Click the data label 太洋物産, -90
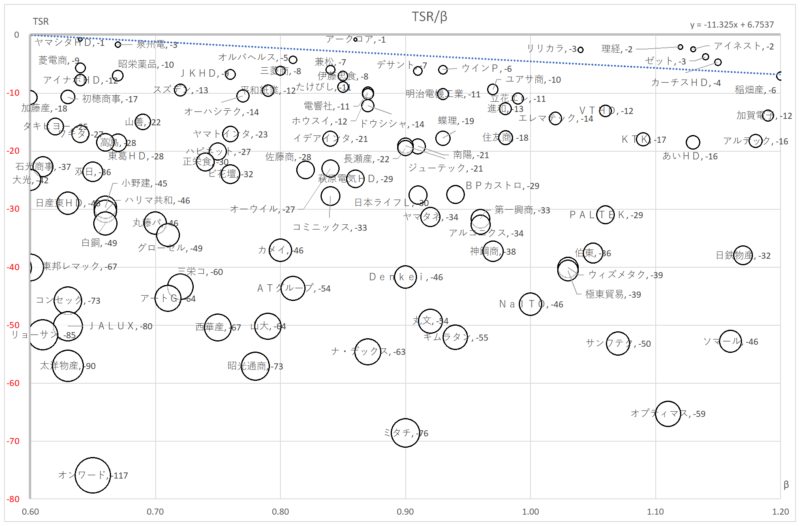800x526 pixels. point(68,366)
